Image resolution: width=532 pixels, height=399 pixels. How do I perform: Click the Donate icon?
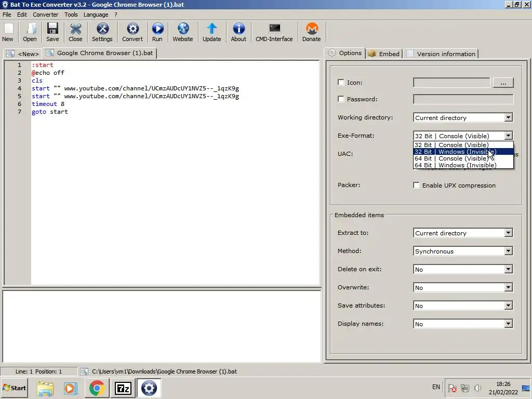312,29
